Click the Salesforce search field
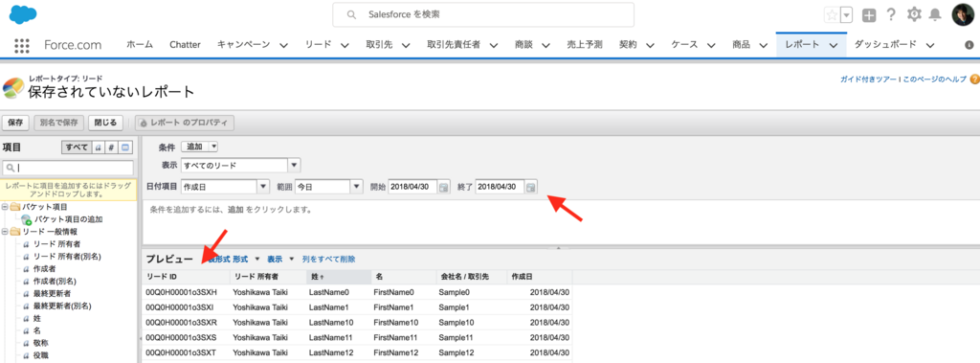980x363 pixels. click(x=483, y=14)
